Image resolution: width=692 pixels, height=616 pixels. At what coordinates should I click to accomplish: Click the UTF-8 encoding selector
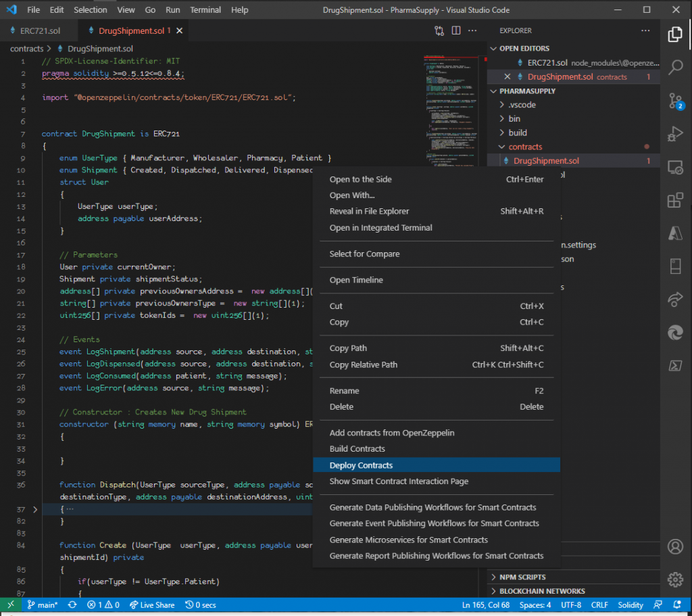[570, 605]
